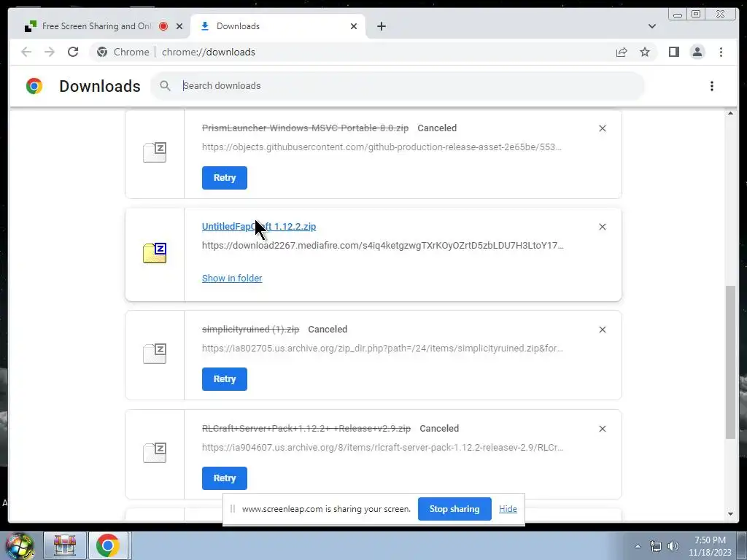Image resolution: width=747 pixels, height=560 pixels.
Task: Show hidden system tray icons
Action: pos(638,547)
